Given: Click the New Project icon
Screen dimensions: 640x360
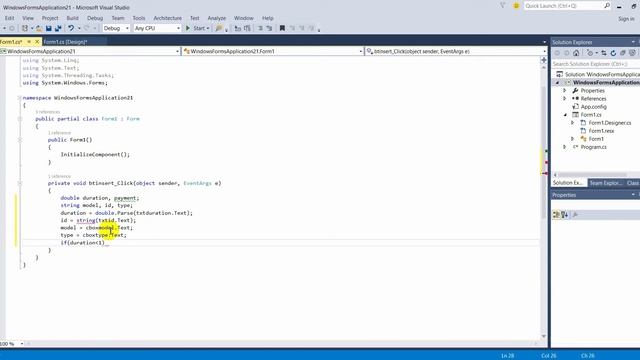Looking at the screenshot, I should click(x=25, y=28).
